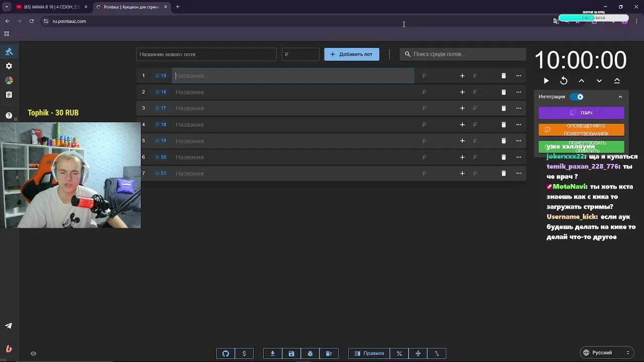Screen dimensions: 644x362
Task: Close the Pointauc browser tab
Action: 166,7
